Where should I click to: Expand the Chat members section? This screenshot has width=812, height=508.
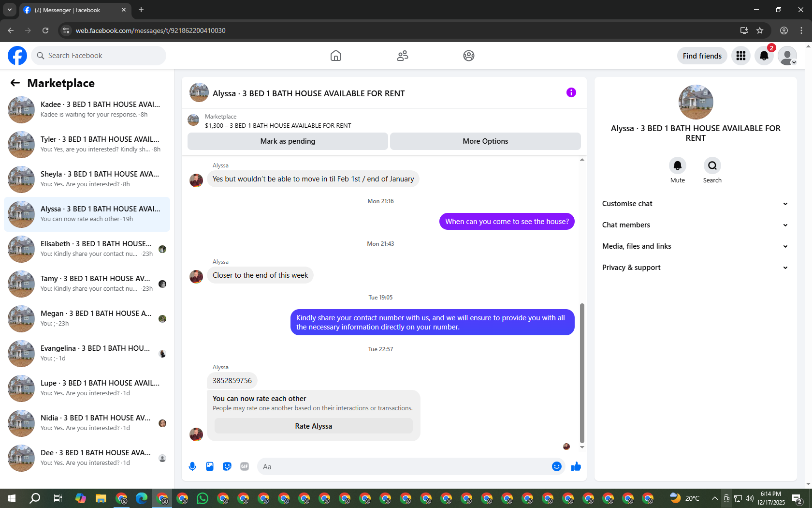(x=695, y=225)
